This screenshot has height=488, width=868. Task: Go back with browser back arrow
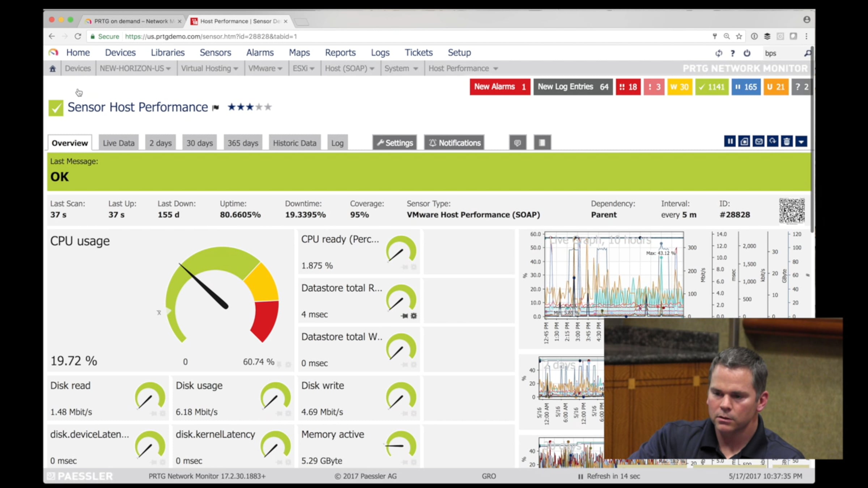click(52, 36)
